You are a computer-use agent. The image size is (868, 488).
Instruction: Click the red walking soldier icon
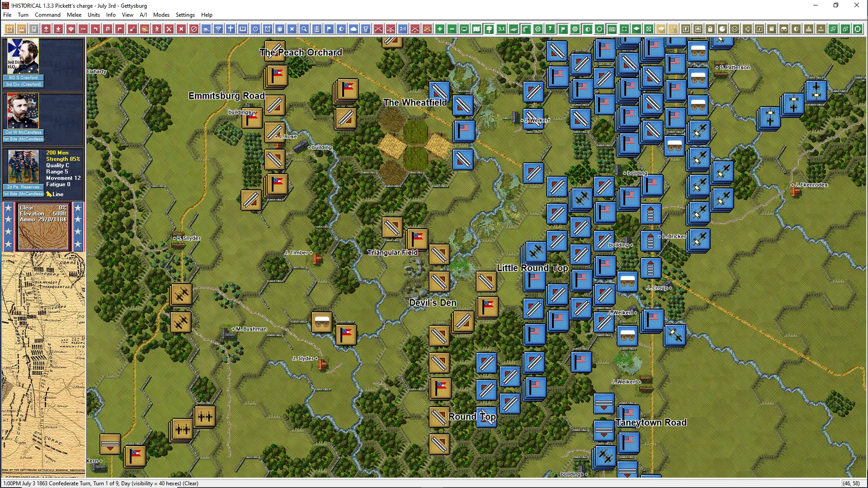pyautogui.click(x=157, y=29)
